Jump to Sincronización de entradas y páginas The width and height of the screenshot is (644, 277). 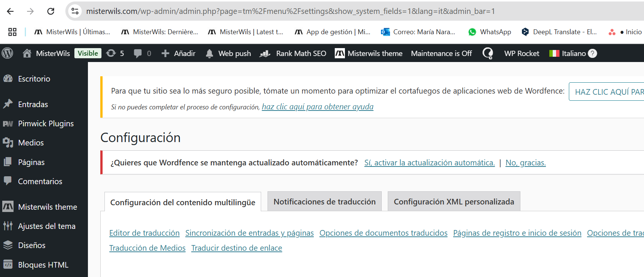point(249,233)
